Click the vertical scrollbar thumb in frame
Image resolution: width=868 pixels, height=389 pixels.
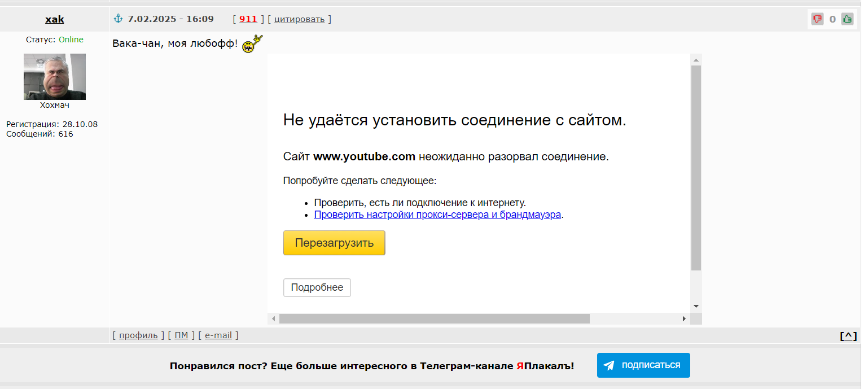coord(696,168)
